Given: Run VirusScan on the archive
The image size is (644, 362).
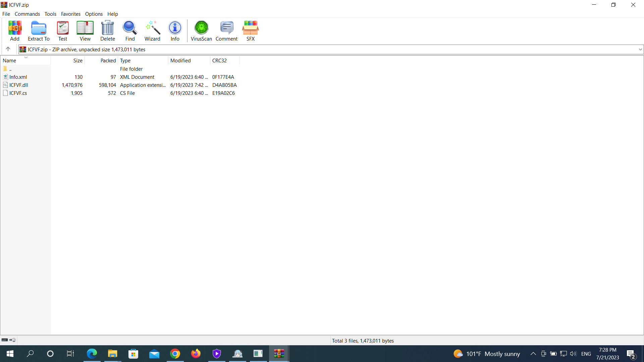Looking at the screenshot, I should (201, 31).
